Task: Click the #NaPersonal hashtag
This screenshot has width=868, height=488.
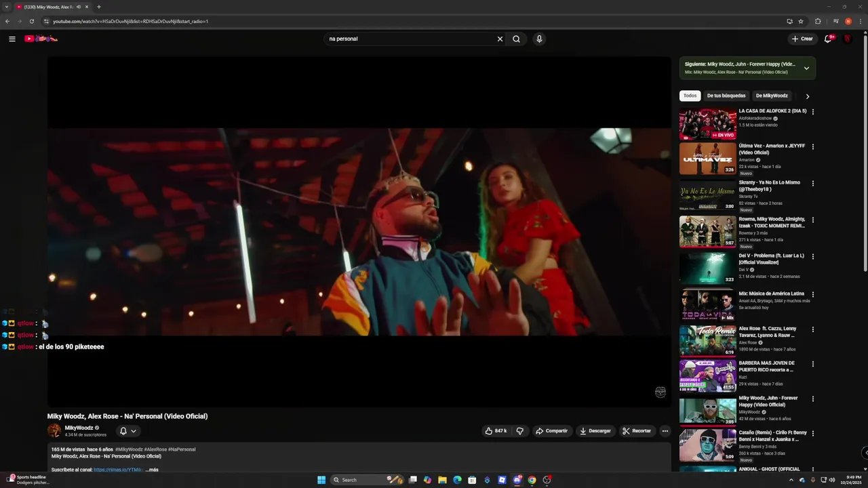Action: point(182,449)
